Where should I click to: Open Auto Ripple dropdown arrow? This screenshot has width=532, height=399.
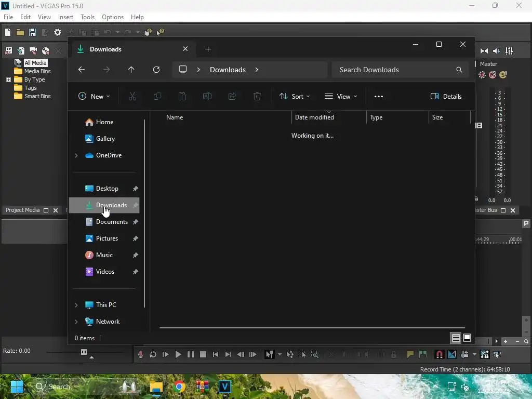click(474, 354)
